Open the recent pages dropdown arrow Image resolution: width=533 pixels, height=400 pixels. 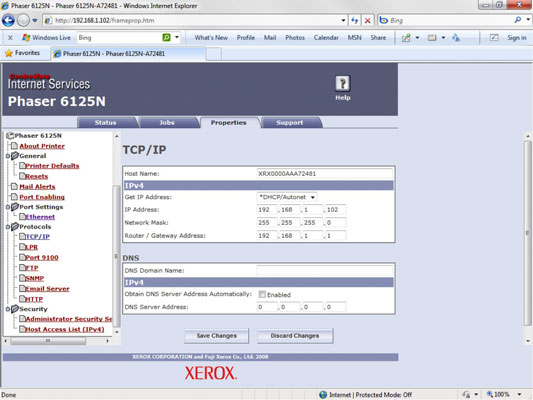[35, 20]
